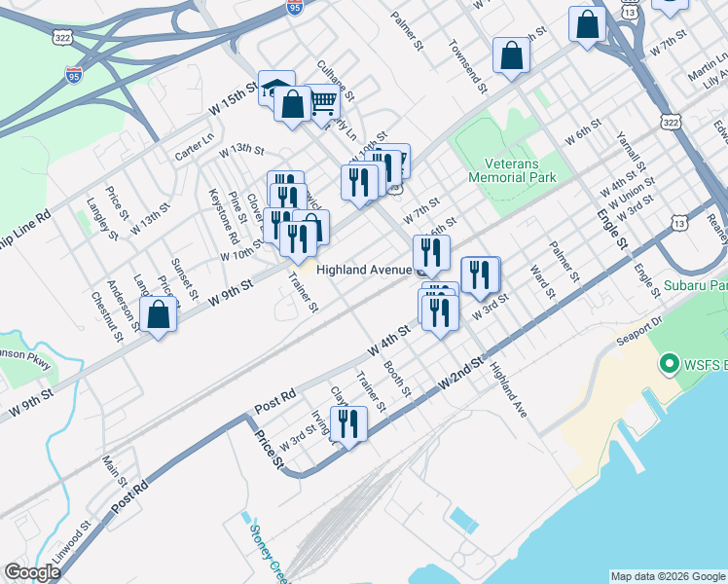
Task: Click the Post Rd label near Linwood St
Action: coord(130,496)
